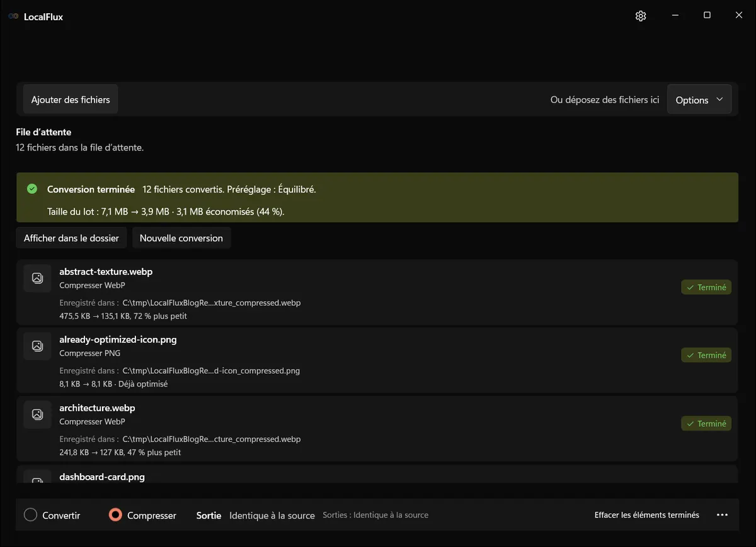Screen dimensions: 756x547
Task: Click the green success checkmark icon
Action: (32, 189)
